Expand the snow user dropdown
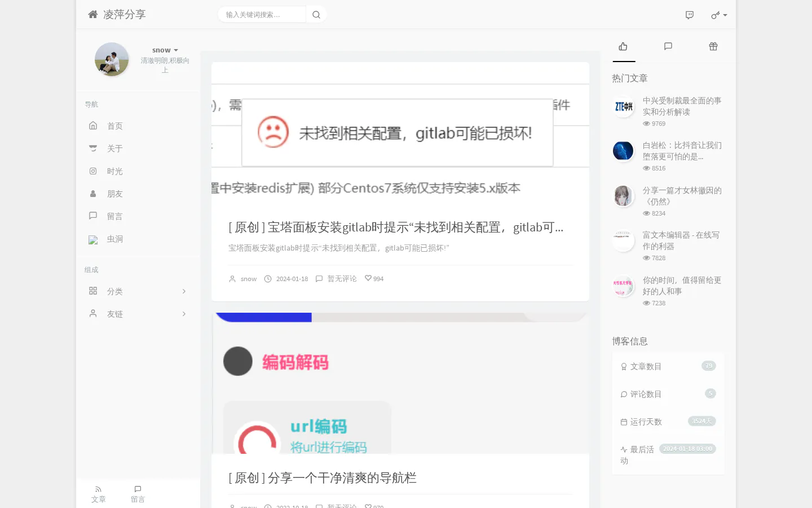812x508 pixels. [x=165, y=50]
